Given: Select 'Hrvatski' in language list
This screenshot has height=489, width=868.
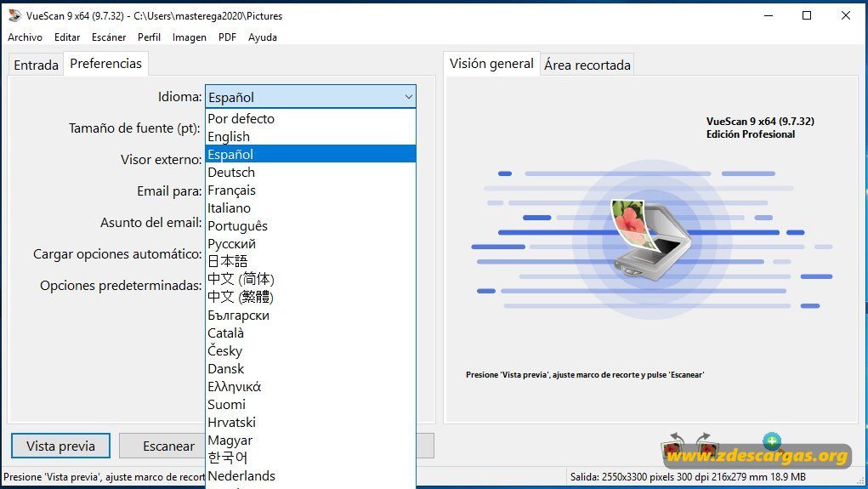Looking at the screenshot, I should [x=310, y=422].
